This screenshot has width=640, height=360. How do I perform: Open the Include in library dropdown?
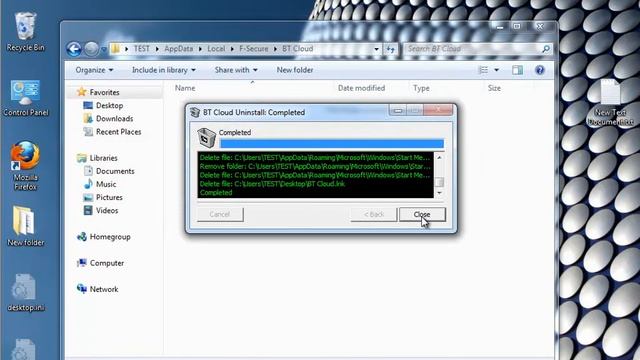(164, 70)
